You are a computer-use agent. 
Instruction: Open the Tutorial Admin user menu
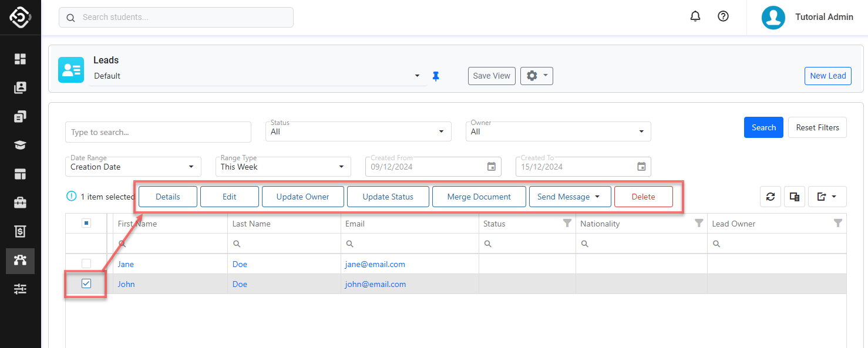[x=808, y=17]
